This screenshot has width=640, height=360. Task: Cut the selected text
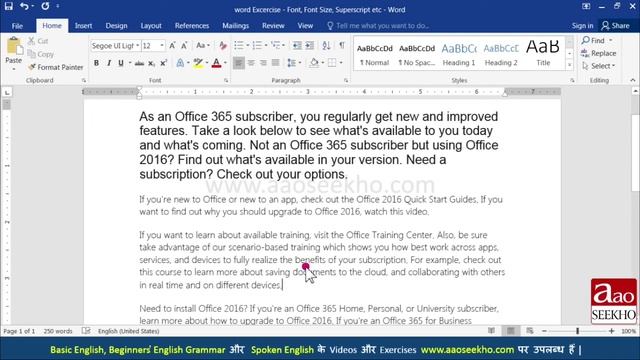pos(38,41)
